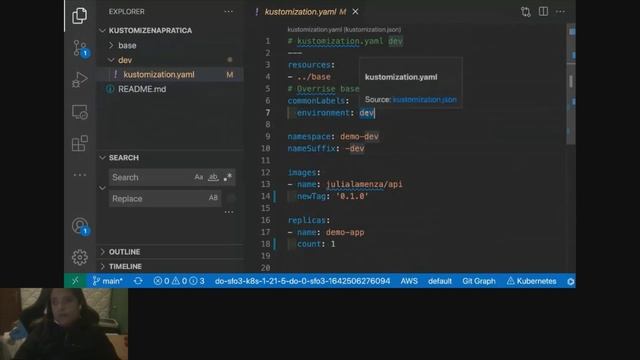Click ../base resource entry on line 4
640x360 pixels.
click(314, 77)
